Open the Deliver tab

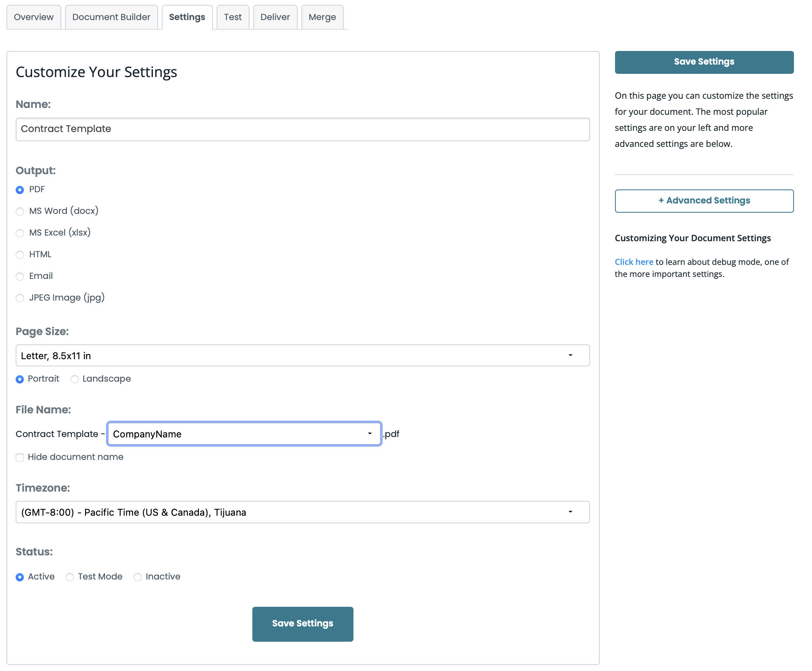[275, 17]
